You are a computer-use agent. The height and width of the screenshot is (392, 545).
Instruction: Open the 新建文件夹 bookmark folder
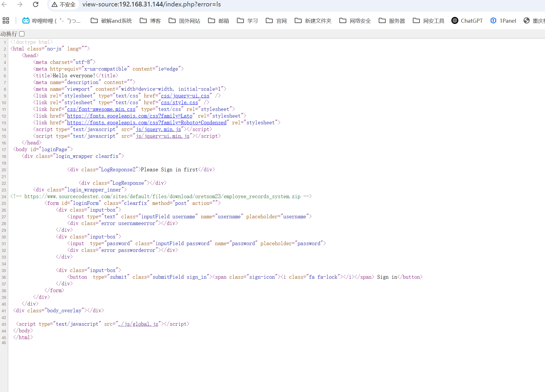(313, 21)
